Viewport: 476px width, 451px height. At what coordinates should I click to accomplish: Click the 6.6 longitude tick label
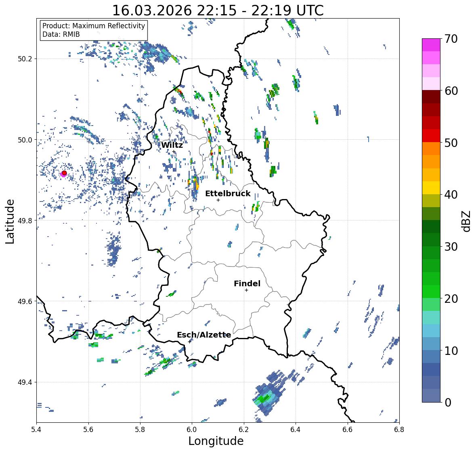tap(348, 430)
